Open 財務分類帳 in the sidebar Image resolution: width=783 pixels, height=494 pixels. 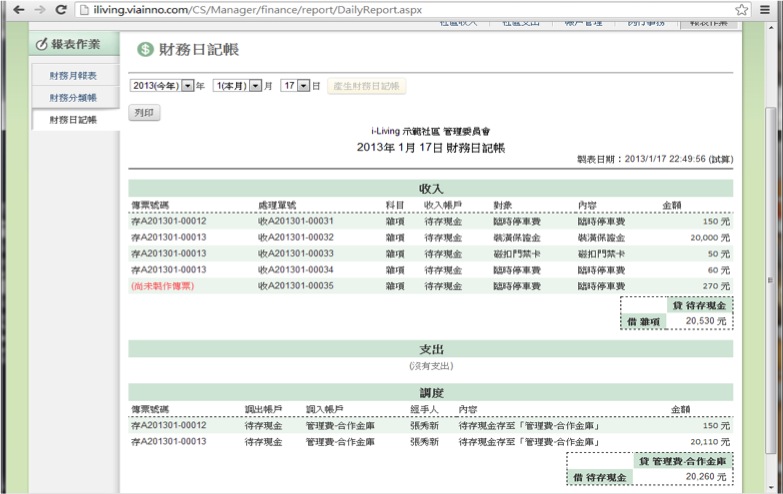click(73, 98)
